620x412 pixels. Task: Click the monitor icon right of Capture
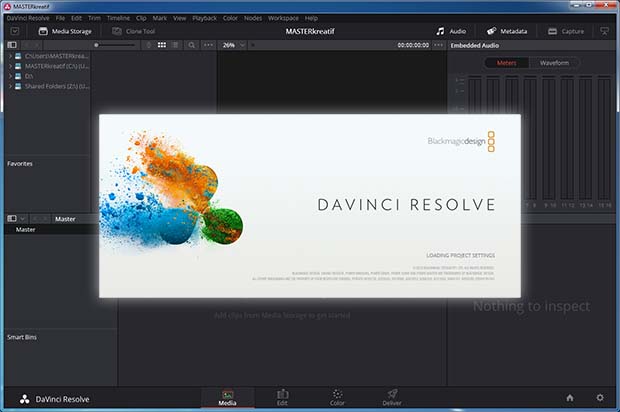[605, 31]
